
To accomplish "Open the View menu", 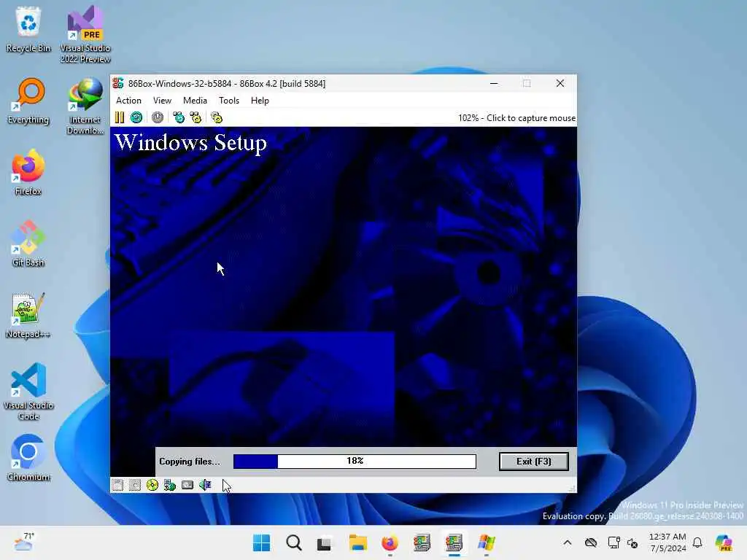I will 162,101.
